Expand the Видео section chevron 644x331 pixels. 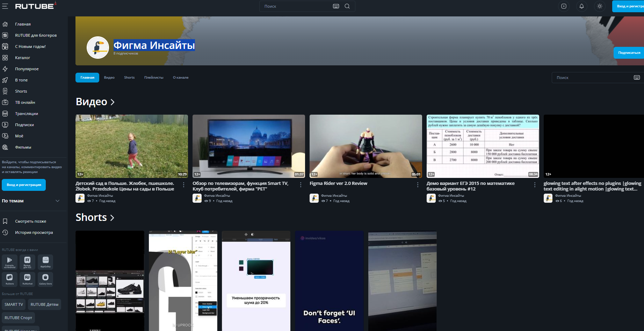click(x=113, y=102)
